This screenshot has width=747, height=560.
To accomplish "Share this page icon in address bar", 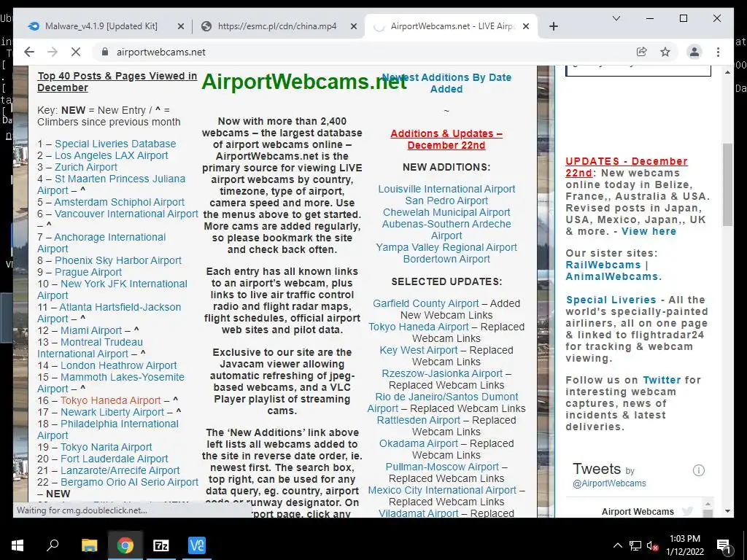I will 642,52.
